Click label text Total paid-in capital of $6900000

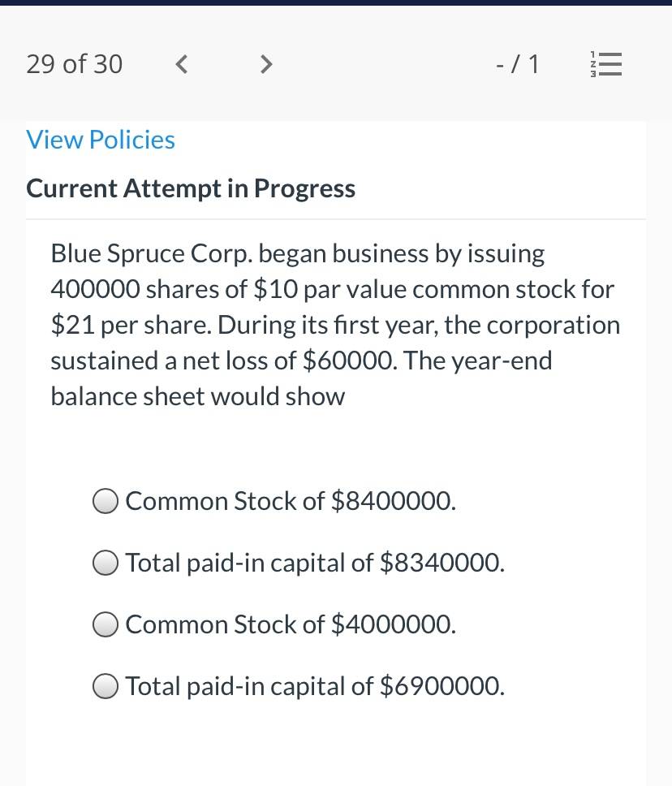pyautogui.click(x=315, y=686)
